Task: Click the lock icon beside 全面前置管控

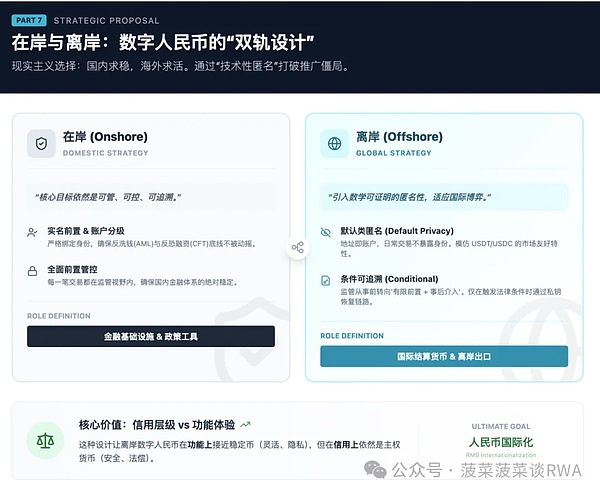Action: click(x=33, y=271)
